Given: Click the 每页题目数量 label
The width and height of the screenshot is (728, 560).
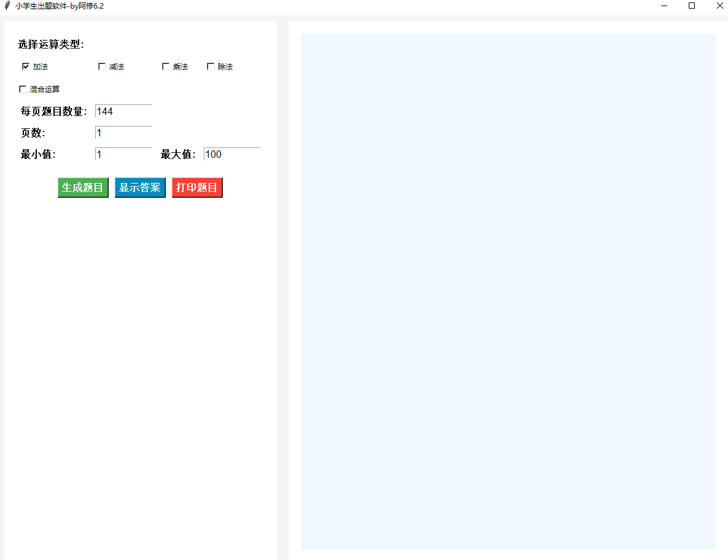Looking at the screenshot, I should coord(54,111).
